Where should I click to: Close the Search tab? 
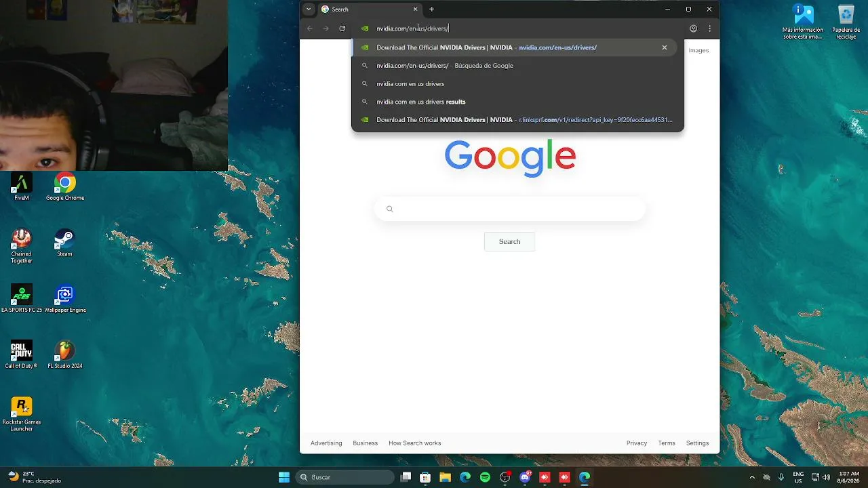click(x=416, y=9)
